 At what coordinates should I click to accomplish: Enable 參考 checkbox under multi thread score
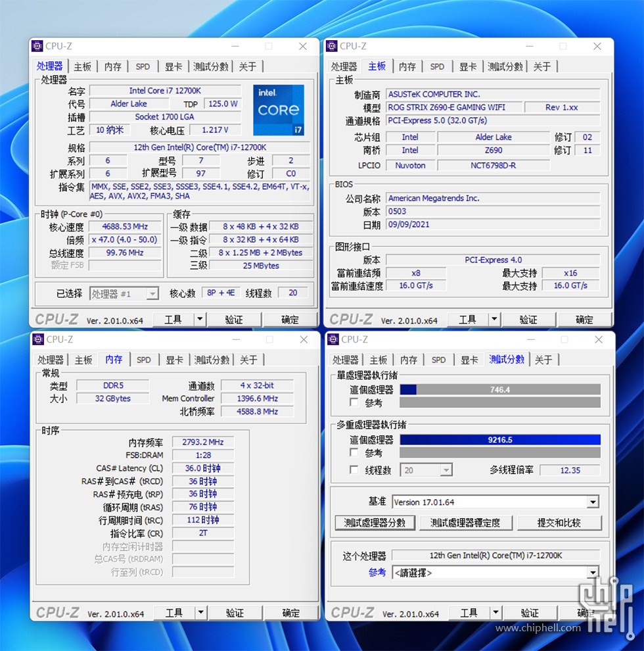pyautogui.click(x=354, y=452)
